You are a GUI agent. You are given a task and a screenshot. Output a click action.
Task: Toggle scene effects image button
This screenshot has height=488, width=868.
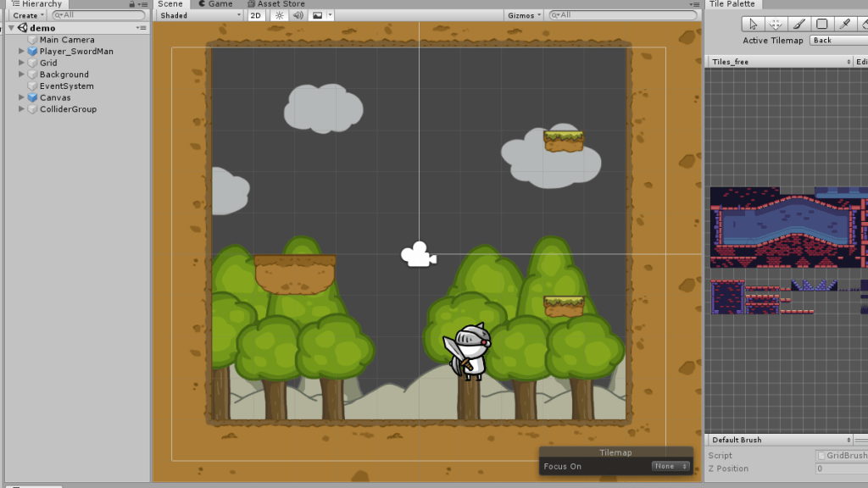tap(318, 15)
